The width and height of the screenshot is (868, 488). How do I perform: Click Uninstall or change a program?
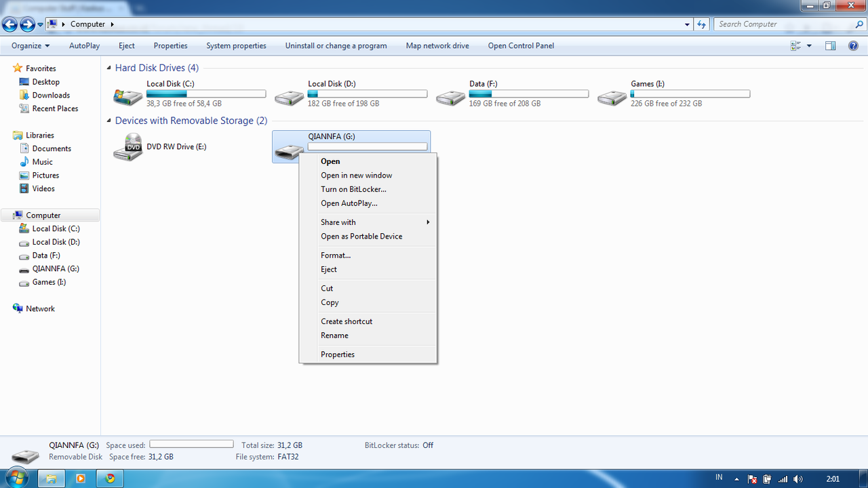(x=336, y=45)
